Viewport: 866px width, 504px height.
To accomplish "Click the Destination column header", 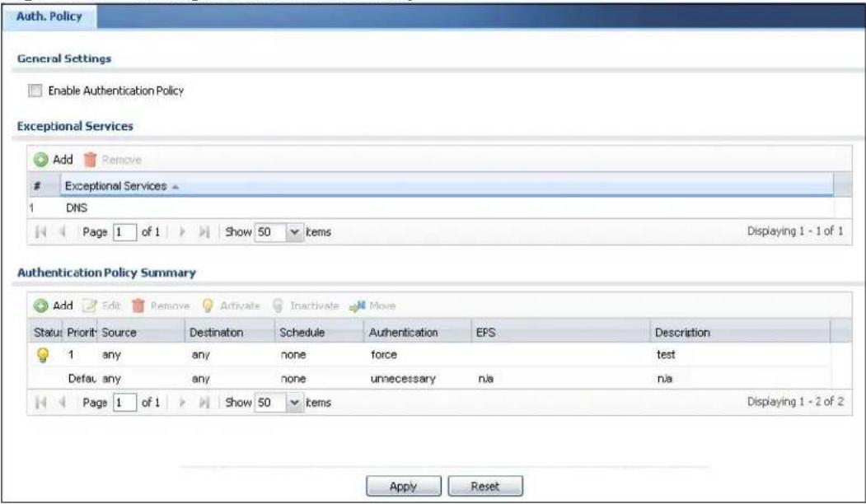I will pos(230,333).
